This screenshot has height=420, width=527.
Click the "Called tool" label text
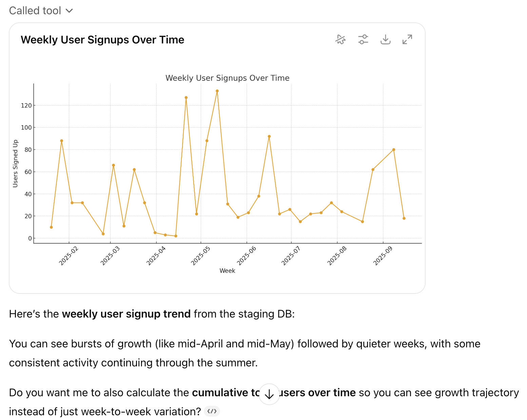[x=35, y=11]
